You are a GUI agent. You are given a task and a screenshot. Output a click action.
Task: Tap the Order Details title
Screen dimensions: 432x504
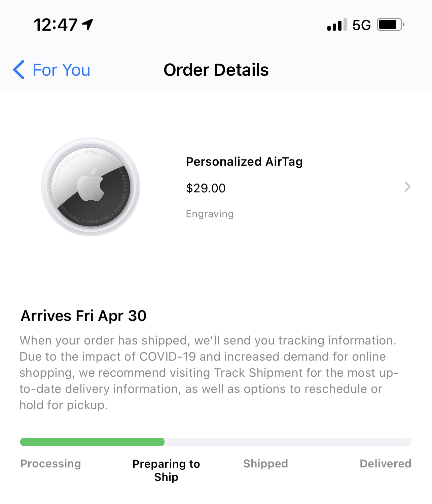point(216,70)
